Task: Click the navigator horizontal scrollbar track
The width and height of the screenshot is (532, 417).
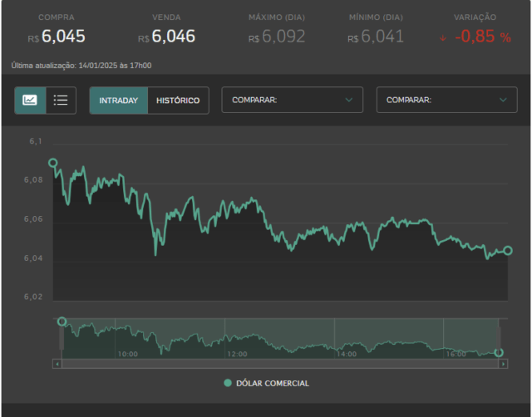Action: tap(280, 364)
